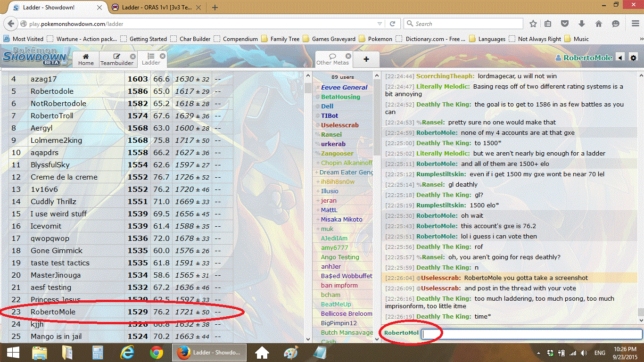Select the Ladder room tab

pyautogui.click(x=151, y=59)
